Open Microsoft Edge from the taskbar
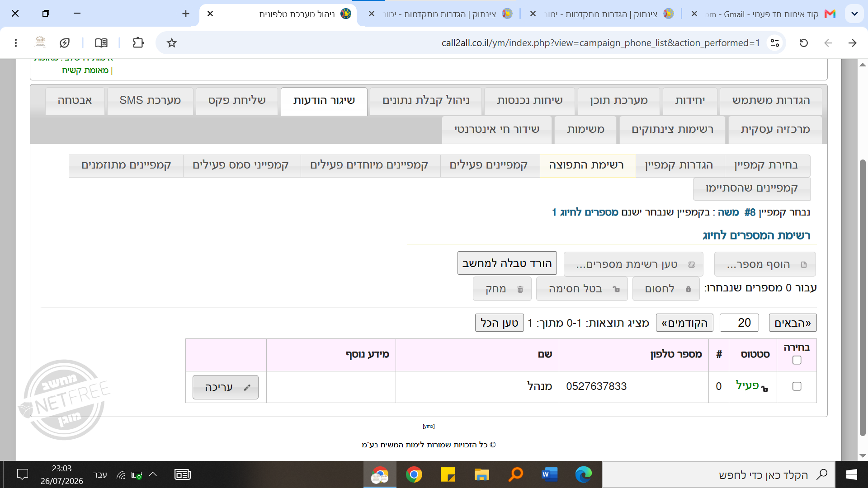The width and height of the screenshot is (868, 488). pos(583,474)
